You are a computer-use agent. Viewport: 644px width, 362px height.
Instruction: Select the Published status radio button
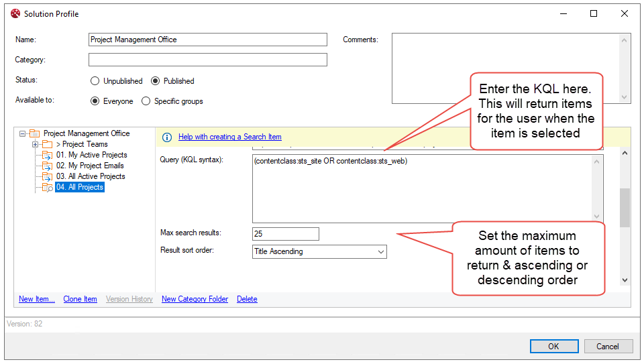tap(155, 81)
